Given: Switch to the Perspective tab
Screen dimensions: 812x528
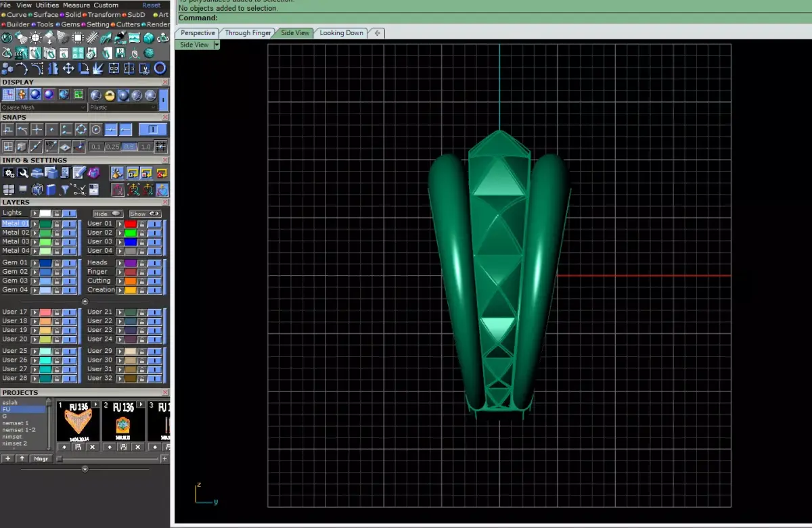Looking at the screenshot, I should (x=198, y=32).
